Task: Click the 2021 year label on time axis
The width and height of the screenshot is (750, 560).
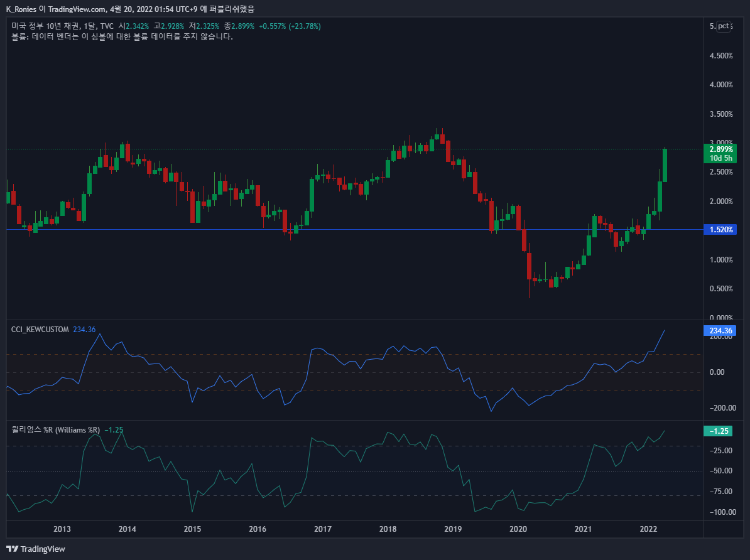Action: click(x=583, y=529)
